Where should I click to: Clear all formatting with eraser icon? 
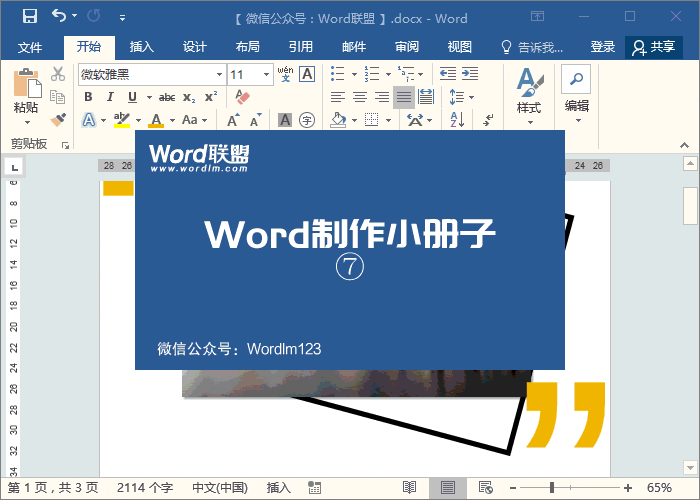(242, 97)
